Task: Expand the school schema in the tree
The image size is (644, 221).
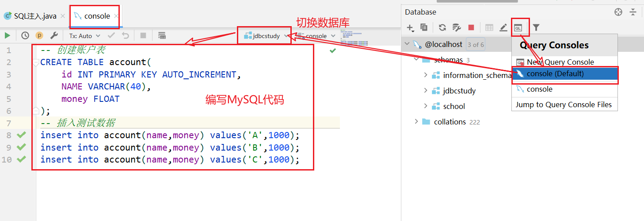Action: click(426, 106)
